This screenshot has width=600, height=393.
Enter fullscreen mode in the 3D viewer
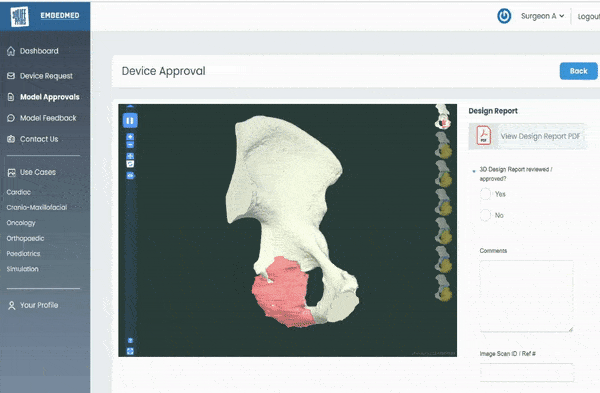tap(130, 351)
